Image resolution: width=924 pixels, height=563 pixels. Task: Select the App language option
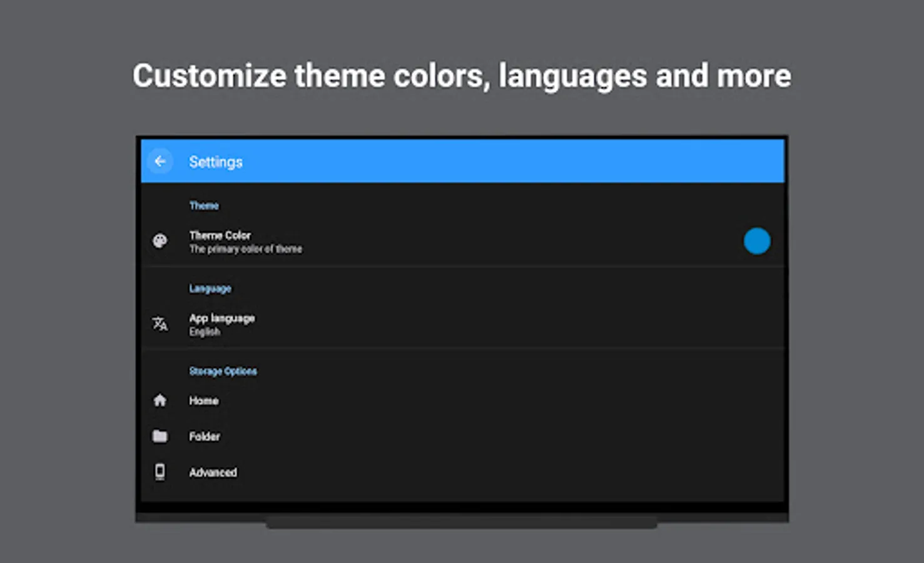tap(222, 318)
